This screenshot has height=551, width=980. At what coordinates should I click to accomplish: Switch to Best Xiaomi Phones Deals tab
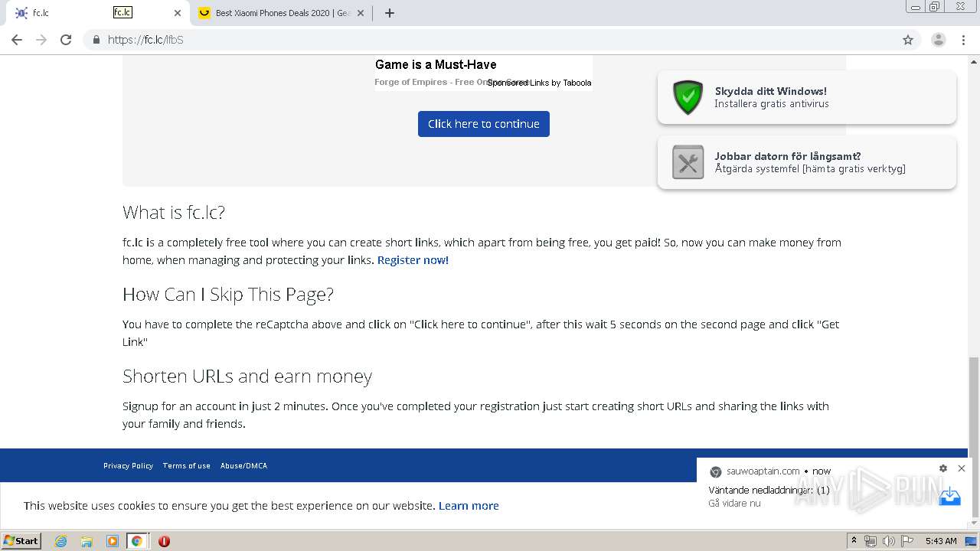279,13
